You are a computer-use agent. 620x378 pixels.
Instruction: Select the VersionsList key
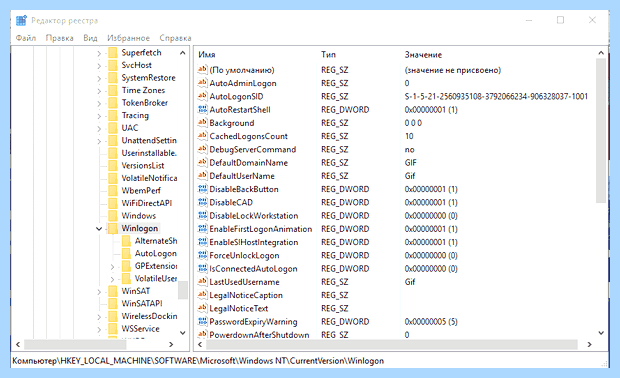coord(143,166)
